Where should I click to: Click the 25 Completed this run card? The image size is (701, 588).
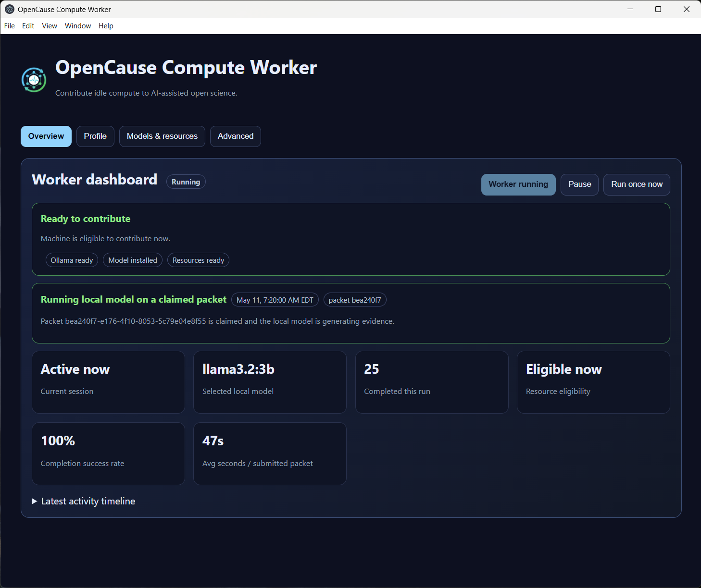tap(432, 382)
